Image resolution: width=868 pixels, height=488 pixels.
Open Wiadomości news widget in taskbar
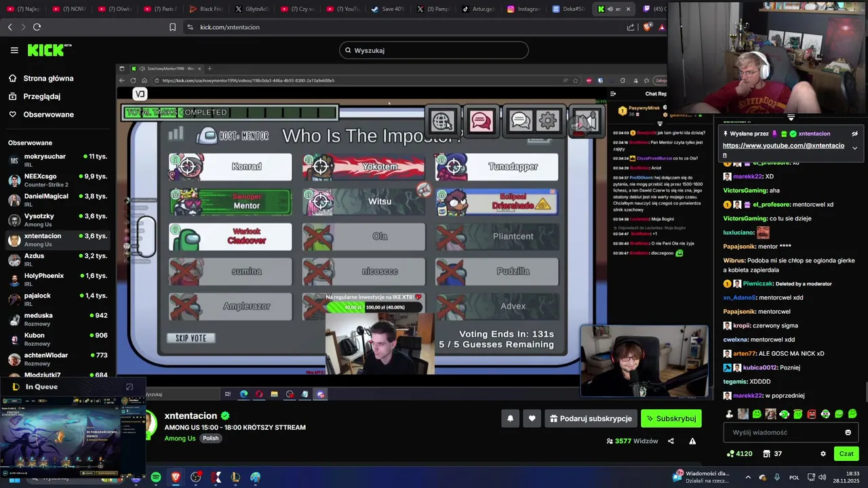(x=702, y=477)
